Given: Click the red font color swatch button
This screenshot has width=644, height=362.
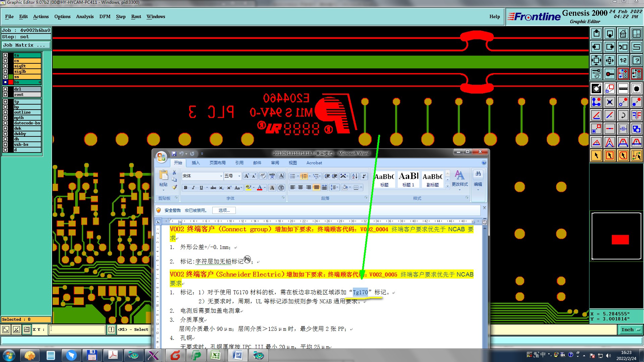Looking at the screenshot, I should (259, 188).
